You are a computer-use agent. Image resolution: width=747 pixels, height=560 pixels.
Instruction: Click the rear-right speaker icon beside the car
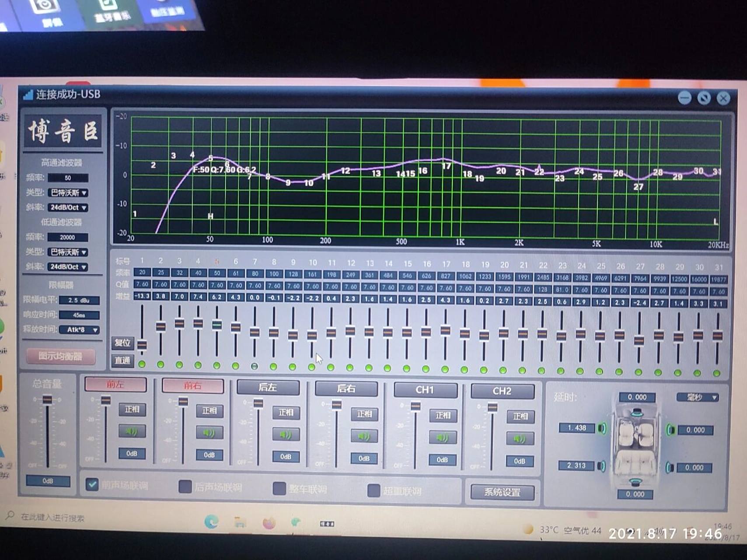669,468
